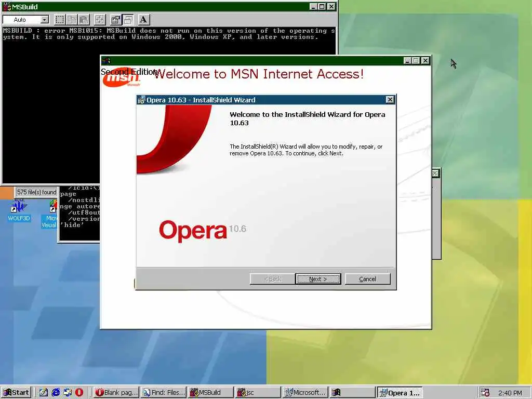Image resolution: width=532 pixels, height=399 pixels.
Task: Switch MSBuild console to full screen
Action: click(x=100, y=20)
